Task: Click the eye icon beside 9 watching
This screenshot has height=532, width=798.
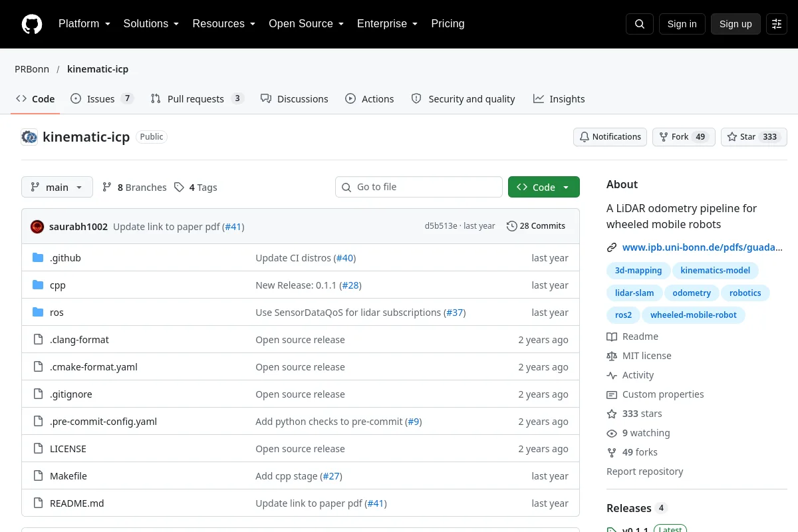Action: tap(612, 433)
